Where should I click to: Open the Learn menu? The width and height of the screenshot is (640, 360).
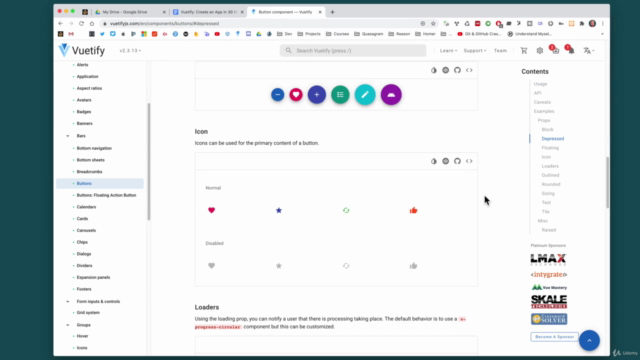[448, 51]
